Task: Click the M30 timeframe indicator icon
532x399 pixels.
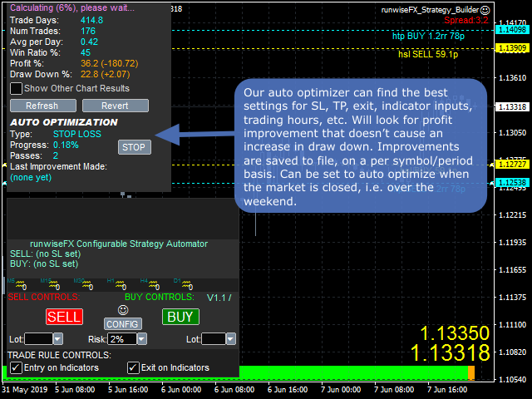Action: click(x=86, y=283)
